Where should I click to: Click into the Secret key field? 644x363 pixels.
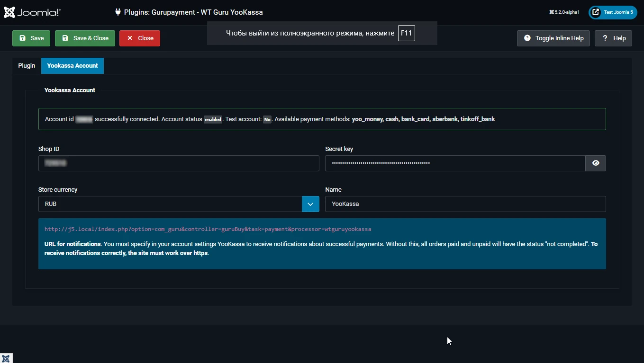455,163
